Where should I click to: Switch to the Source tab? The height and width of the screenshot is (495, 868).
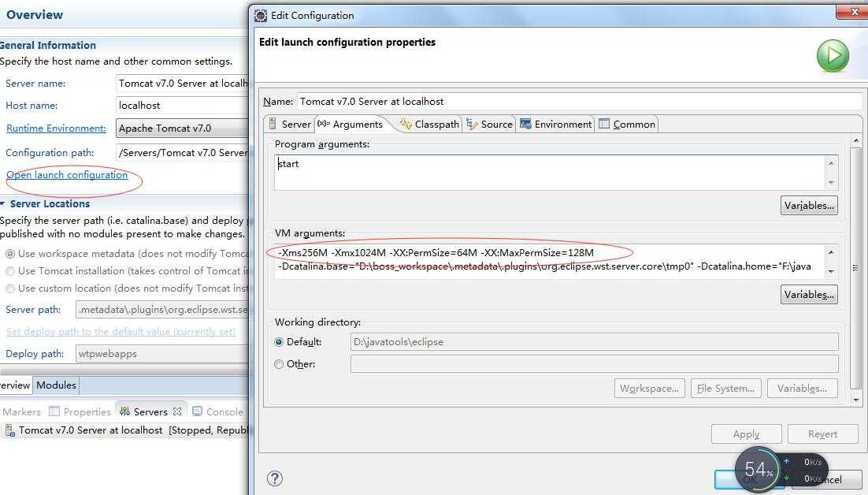click(490, 124)
